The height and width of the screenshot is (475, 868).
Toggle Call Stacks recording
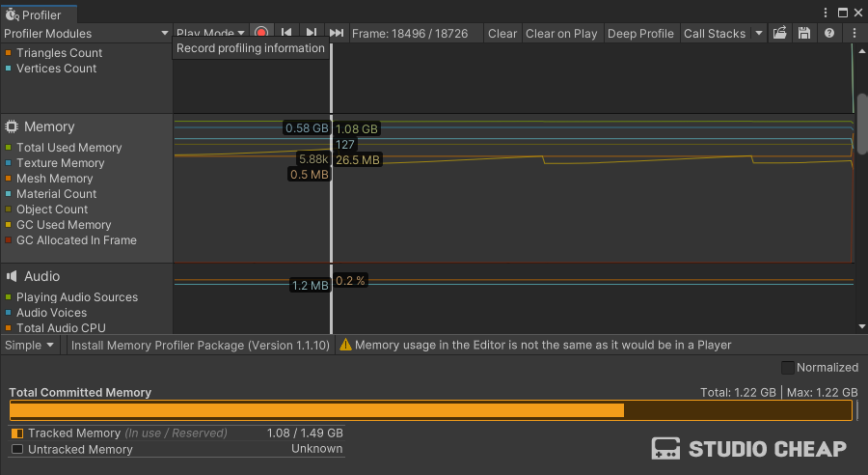(714, 33)
